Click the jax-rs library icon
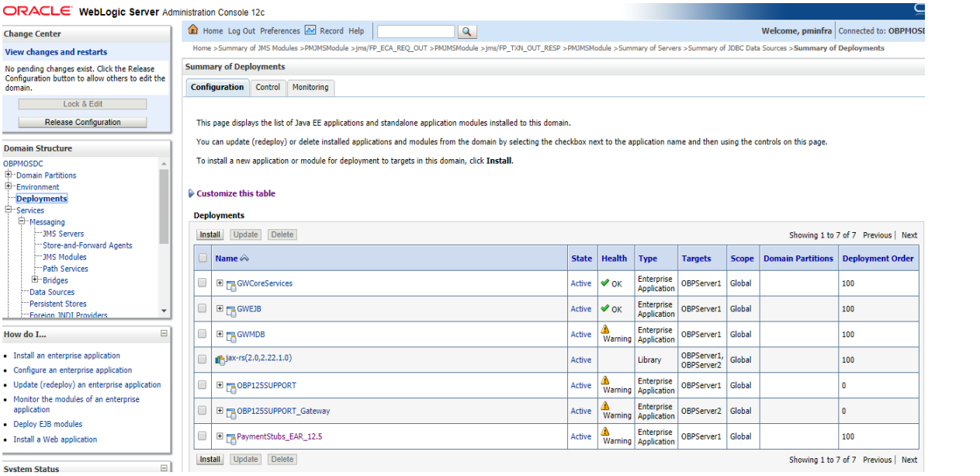The width and height of the screenshot is (980, 476). pyautogui.click(x=220, y=360)
